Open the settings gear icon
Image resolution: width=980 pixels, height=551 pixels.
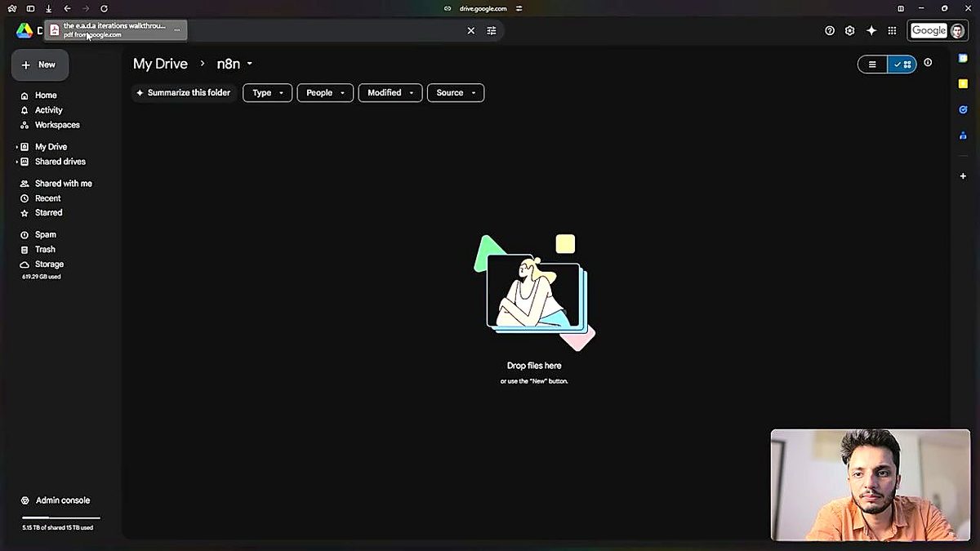850,30
